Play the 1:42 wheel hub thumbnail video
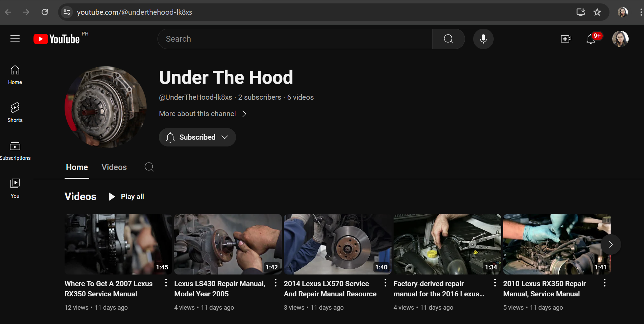The image size is (644, 324). (x=228, y=244)
